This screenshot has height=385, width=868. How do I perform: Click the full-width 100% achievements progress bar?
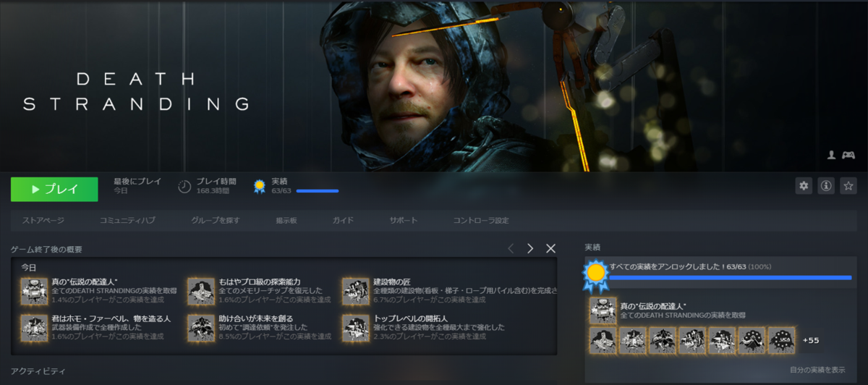tap(731, 277)
